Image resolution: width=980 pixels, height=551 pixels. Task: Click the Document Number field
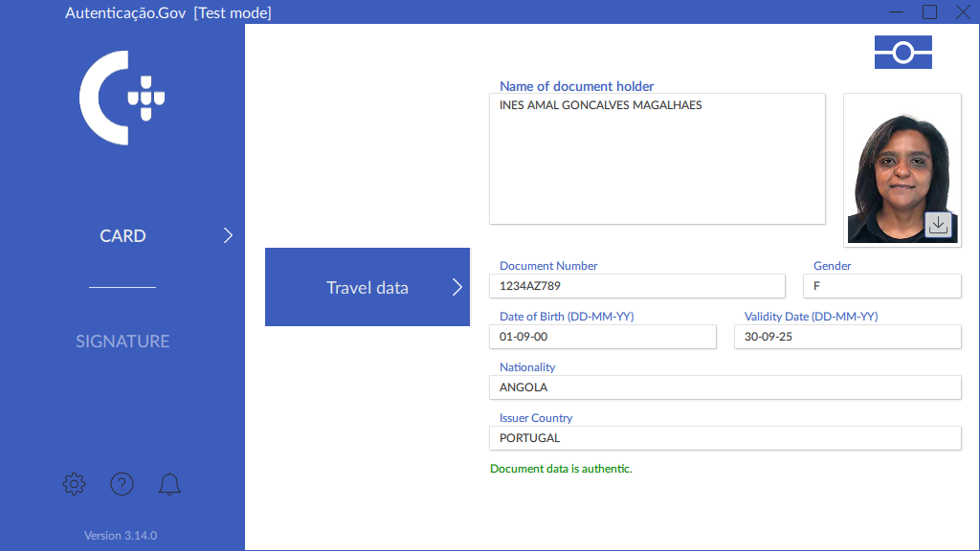[637, 286]
